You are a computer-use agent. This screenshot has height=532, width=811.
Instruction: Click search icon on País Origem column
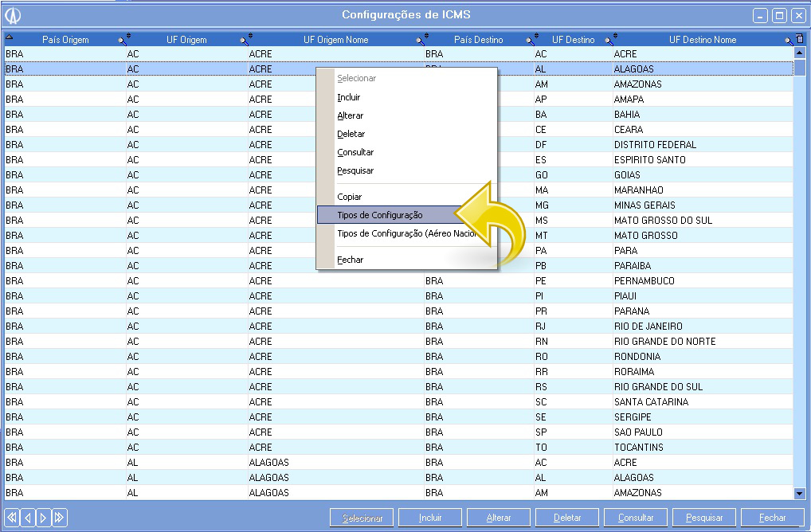122,40
